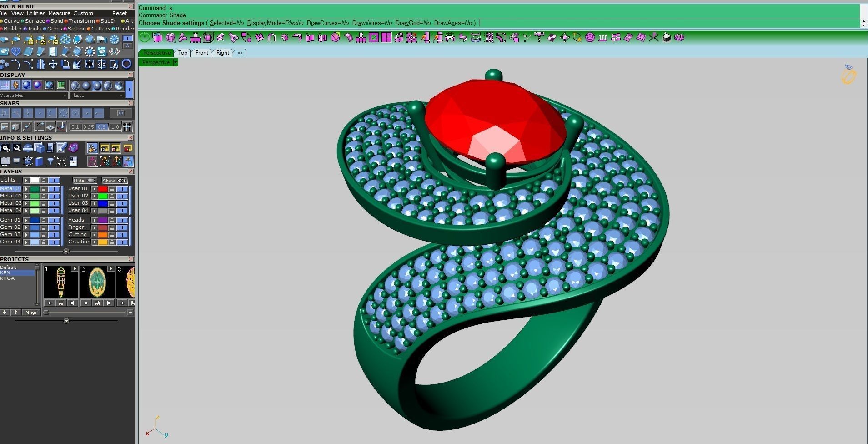Set snap spacing to 0.25

pos(88,127)
